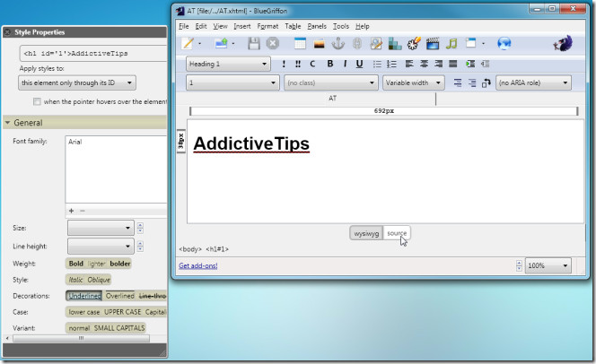The image size is (596, 364).
Task: Click the BlueGriffon mascot logo icon
Action: tap(563, 43)
